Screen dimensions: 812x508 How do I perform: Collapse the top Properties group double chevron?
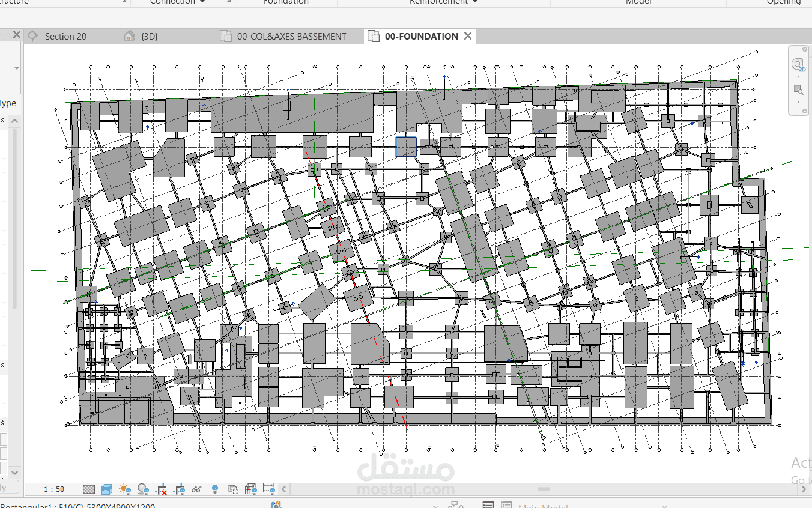click(2, 121)
